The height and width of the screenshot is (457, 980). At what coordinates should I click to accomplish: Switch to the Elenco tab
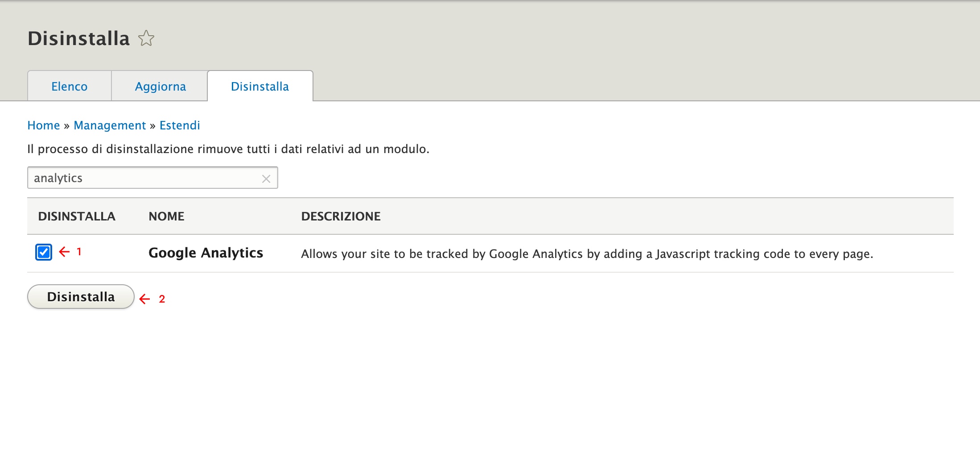pos(69,86)
